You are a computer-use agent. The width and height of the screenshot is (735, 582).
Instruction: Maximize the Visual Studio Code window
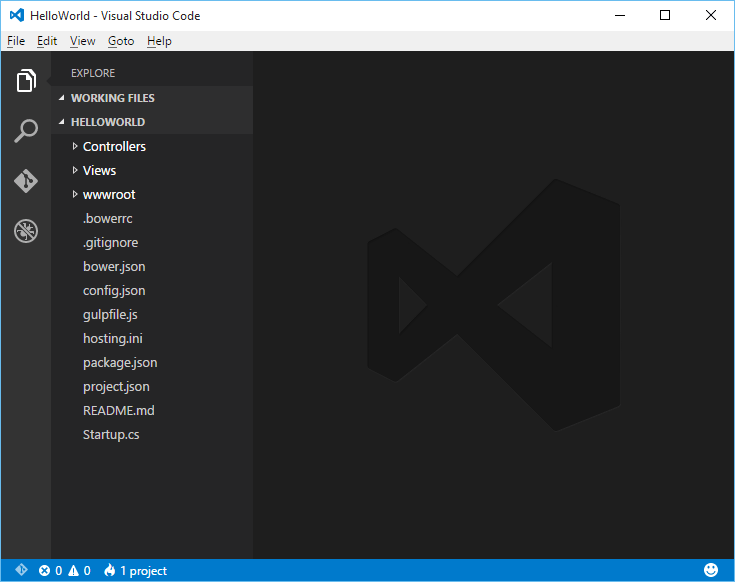coord(665,15)
